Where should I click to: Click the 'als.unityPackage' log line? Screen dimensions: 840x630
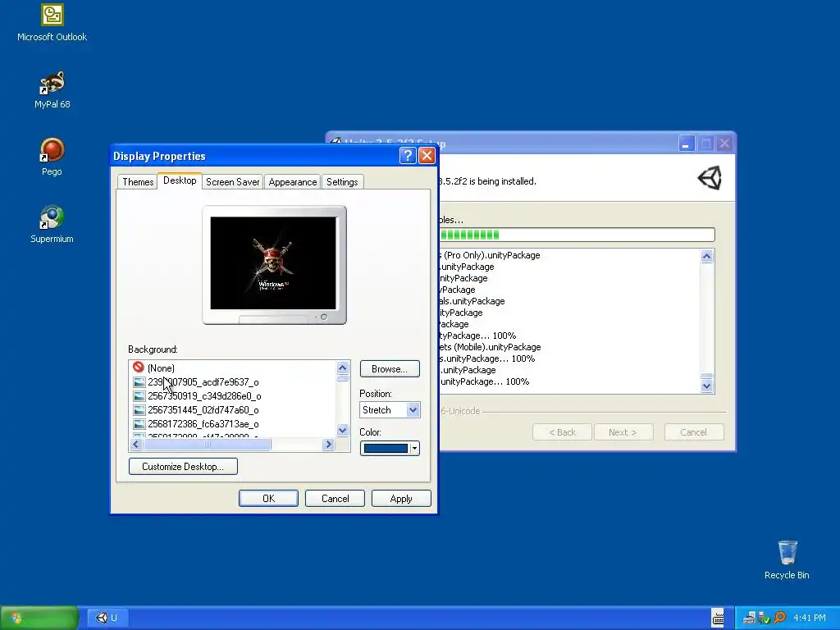pyautogui.click(x=472, y=301)
